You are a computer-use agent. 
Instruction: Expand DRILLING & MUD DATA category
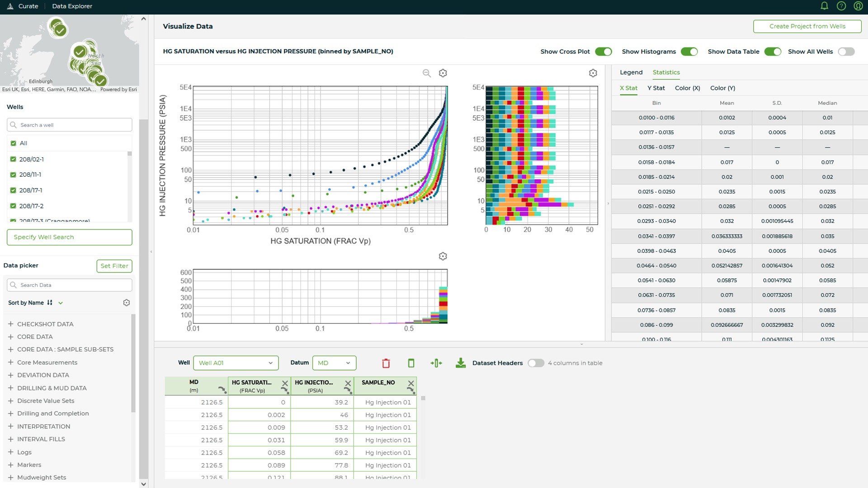pos(10,388)
